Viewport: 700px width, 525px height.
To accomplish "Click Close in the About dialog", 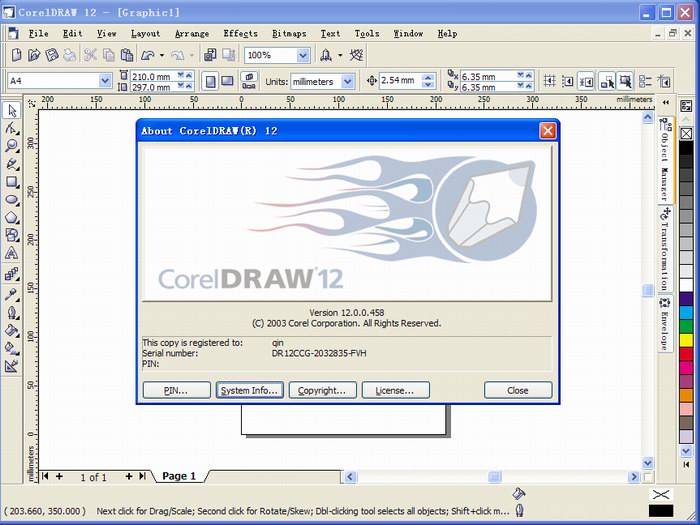I will pos(518,390).
